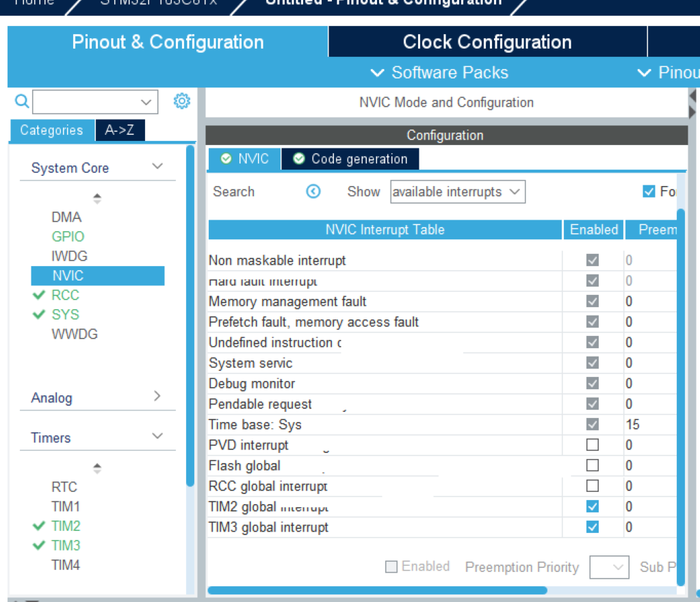This screenshot has width=700, height=602.
Task: Click the vertical scrollbar of categories list
Action: pyautogui.click(x=190, y=315)
